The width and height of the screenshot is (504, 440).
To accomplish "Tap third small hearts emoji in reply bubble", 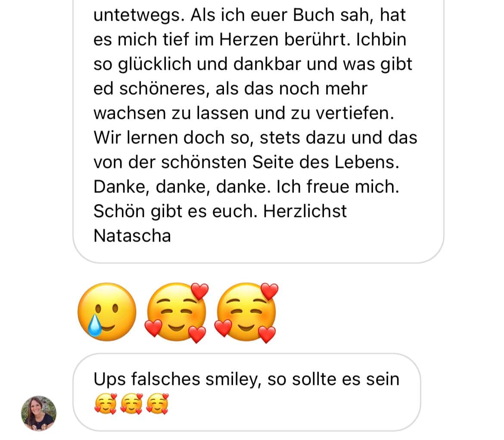I will (157, 404).
